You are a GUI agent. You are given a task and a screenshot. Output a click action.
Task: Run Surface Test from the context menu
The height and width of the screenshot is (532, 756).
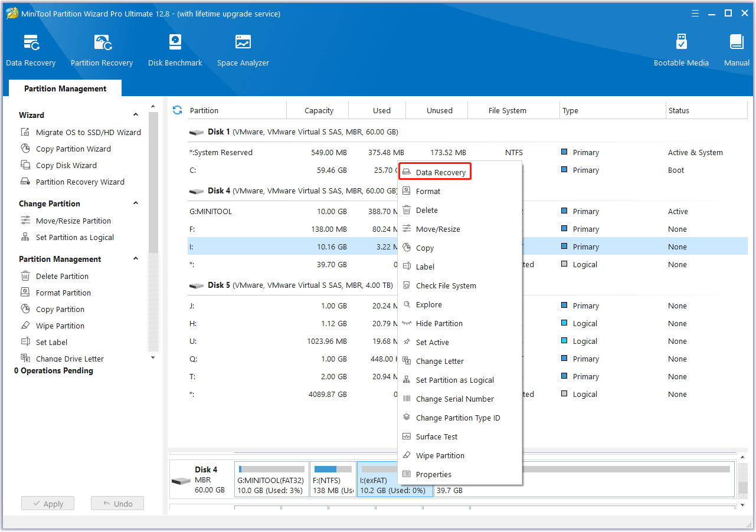click(x=460, y=436)
